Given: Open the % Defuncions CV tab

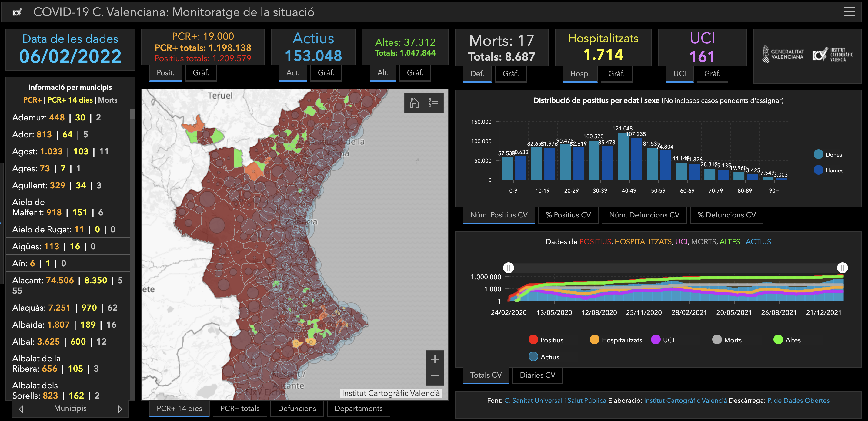Looking at the screenshot, I should (x=726, y=215).
